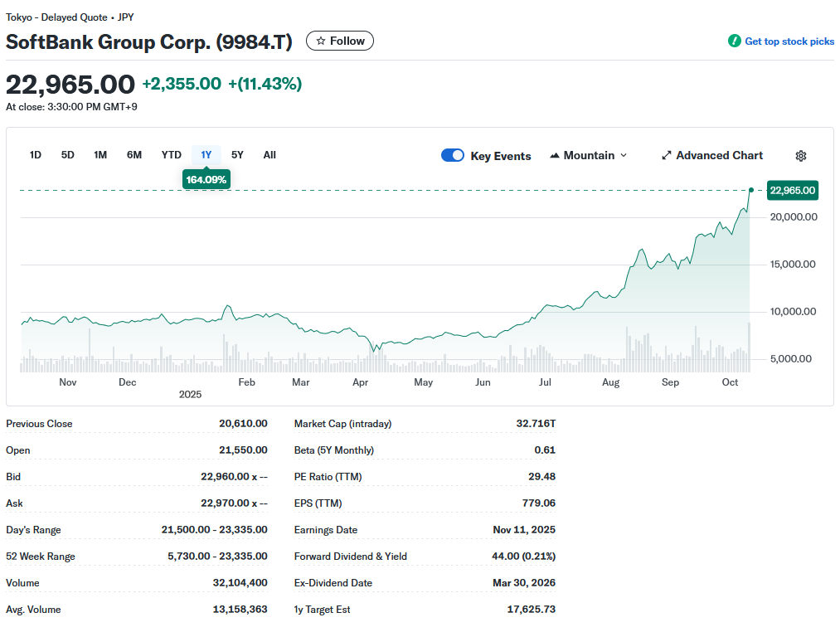This screenshot has height=632, width=840.
Task: Select the 5D time range tab
Action: click(x=68, y=155)
